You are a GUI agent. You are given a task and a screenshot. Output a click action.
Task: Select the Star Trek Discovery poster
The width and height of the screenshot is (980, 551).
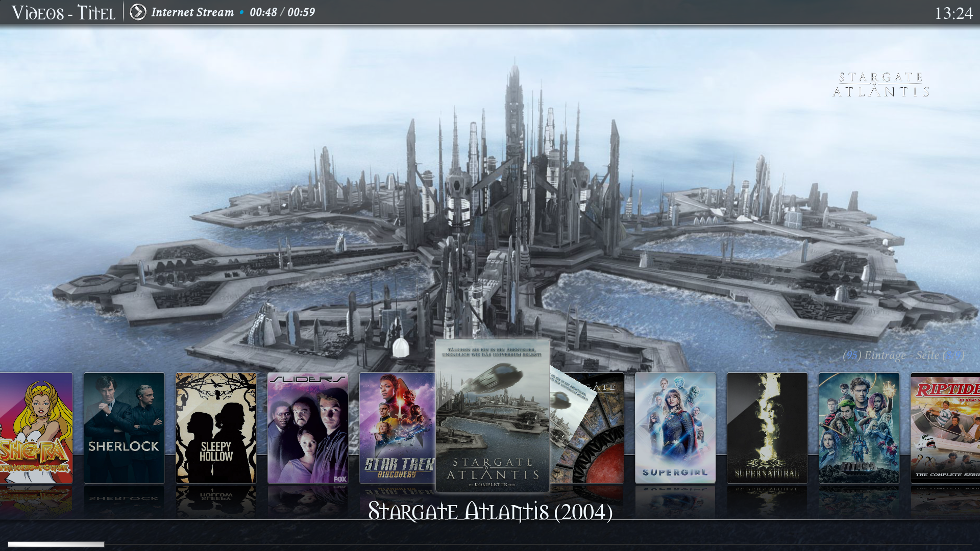click(x=397, y=428)
